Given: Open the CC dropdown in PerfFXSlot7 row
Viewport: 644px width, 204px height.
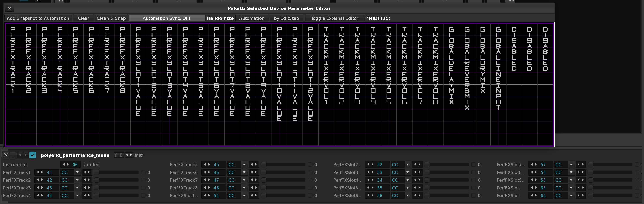Looking at the screenshot, I should [x=571, y=164].
